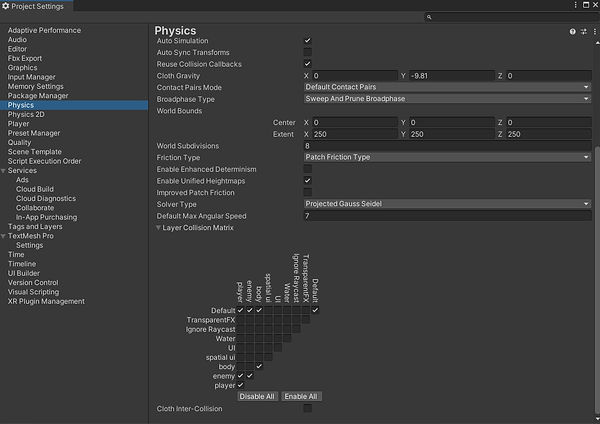Open the Contact Pairs Mode dropdown
600x424 pixels.
point(447,87)
